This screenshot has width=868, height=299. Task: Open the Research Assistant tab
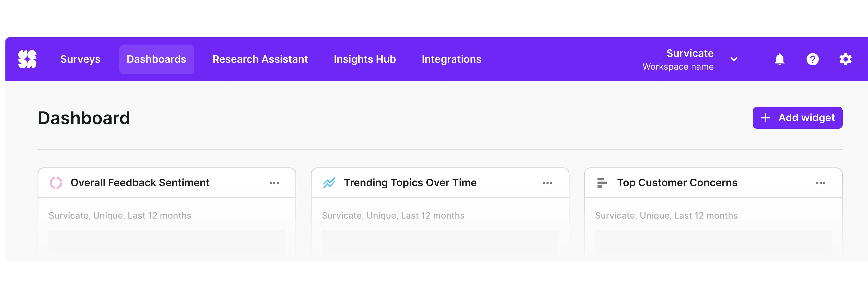click(x=260, y=59)
